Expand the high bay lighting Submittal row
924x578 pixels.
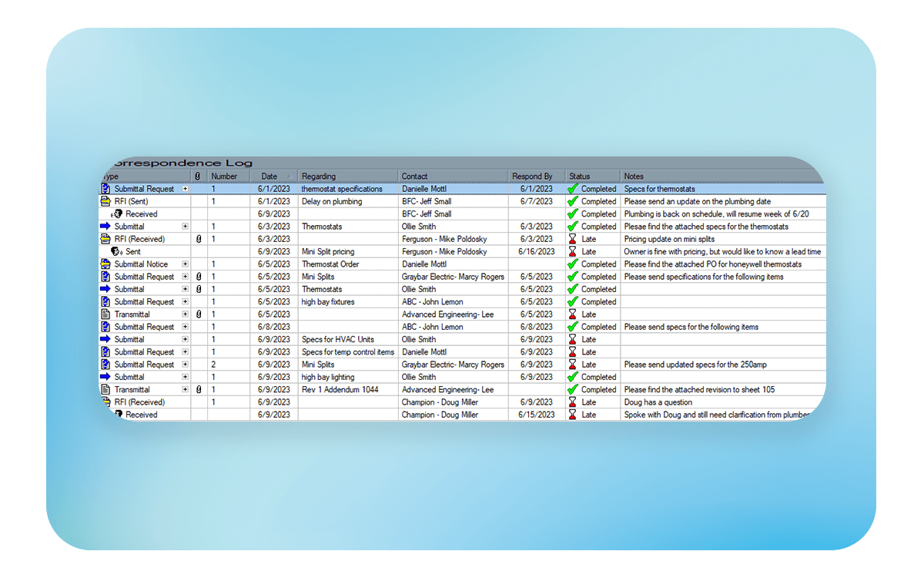(185, 377)
